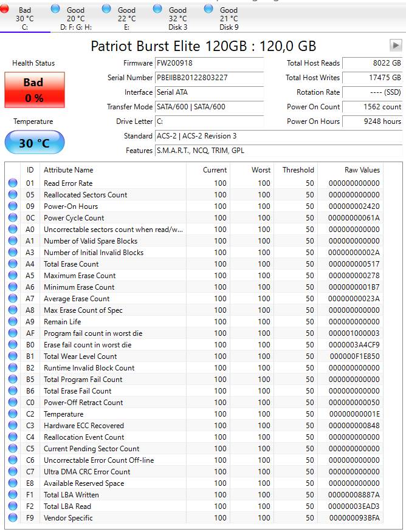The image size is (406, 532).
Task: Click the Power On Hours value 9248 hours
Action: (x=373, y=121)
